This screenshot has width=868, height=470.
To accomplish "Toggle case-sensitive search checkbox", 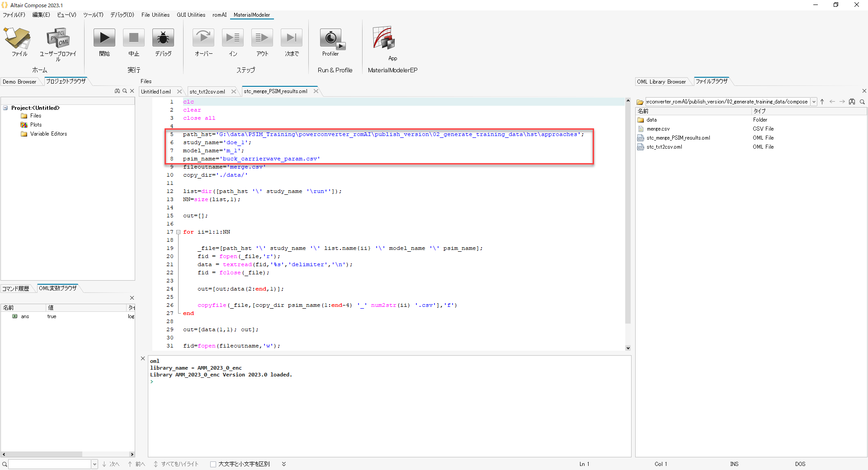I will point(213,464).
